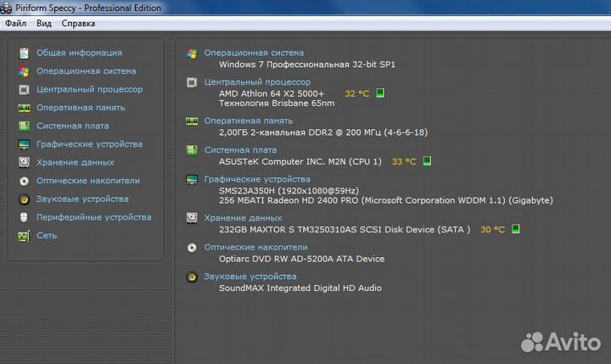Click the motherboard icon in summary panel
Image resolution: width=611 pixels, height=364 pixels.
coord(192,150)
